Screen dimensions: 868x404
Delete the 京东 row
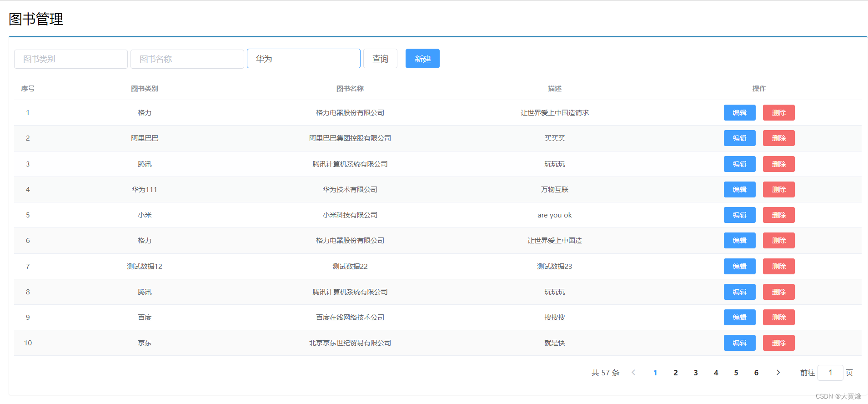pyautogui.click(x=778, y=343)
